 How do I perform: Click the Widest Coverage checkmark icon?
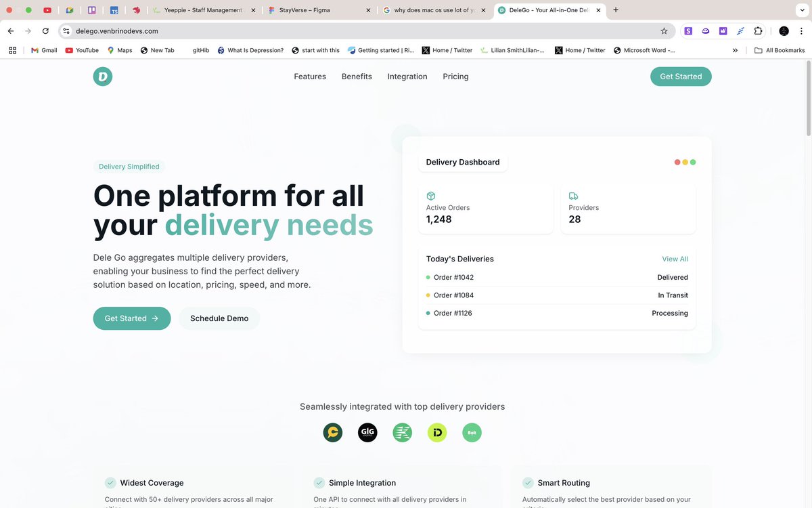pos(110,483)
